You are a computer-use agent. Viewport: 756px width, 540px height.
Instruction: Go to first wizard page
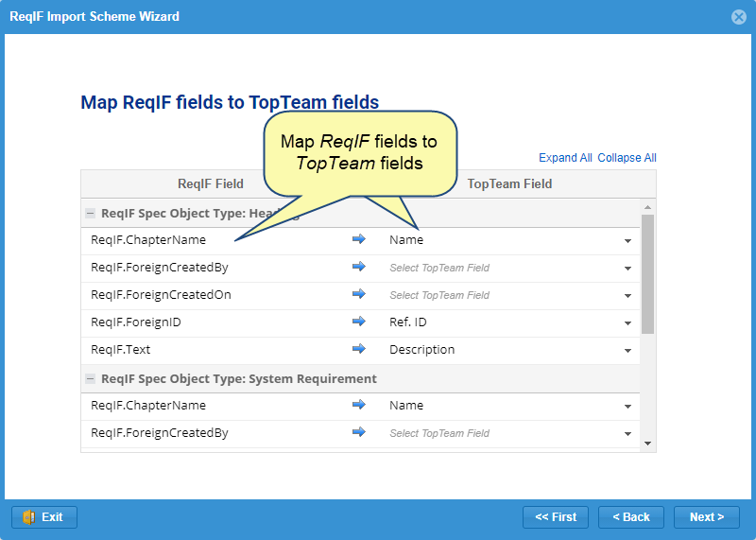[556, 517]
